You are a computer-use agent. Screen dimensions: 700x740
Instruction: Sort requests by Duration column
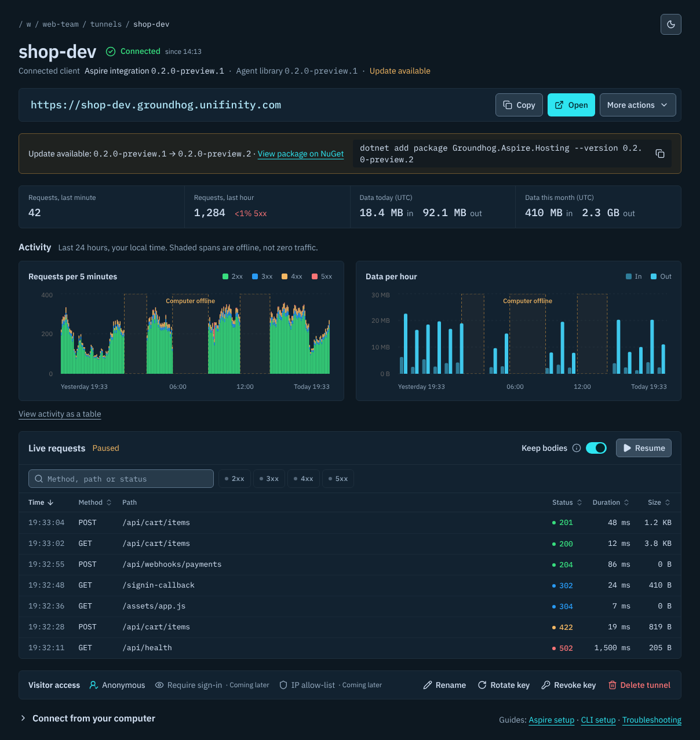click(611, 502)
